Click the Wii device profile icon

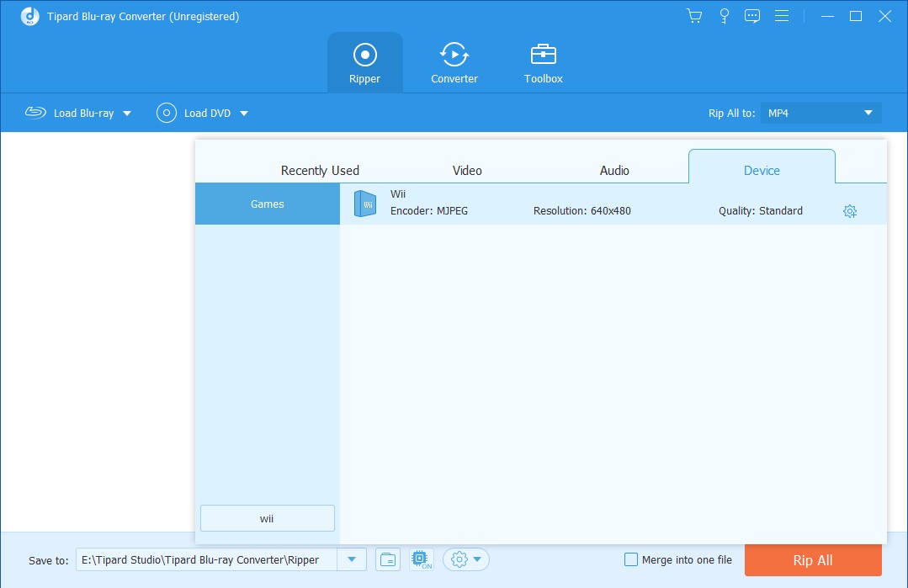click(365, 204)
